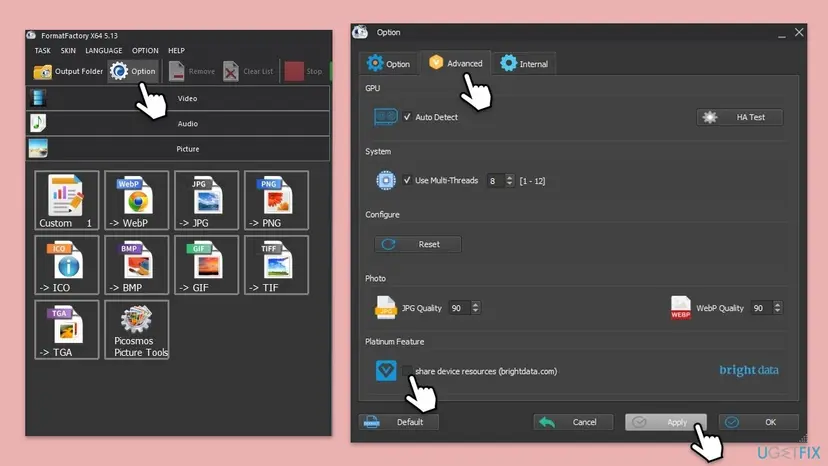This screenshot has width=828, height=466.
Task: Click the Reset configure button
Action: pyautogui.click(x=418, y=244)
